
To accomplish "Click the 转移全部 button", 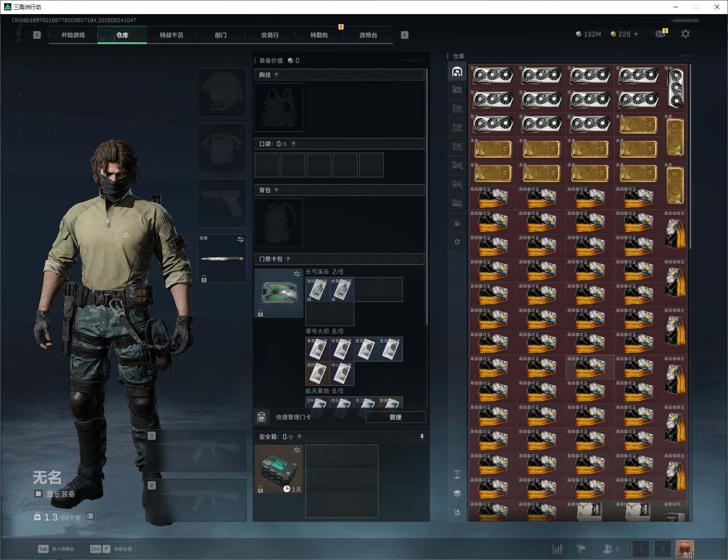I will pyautogui.click(x=111, y=549).
